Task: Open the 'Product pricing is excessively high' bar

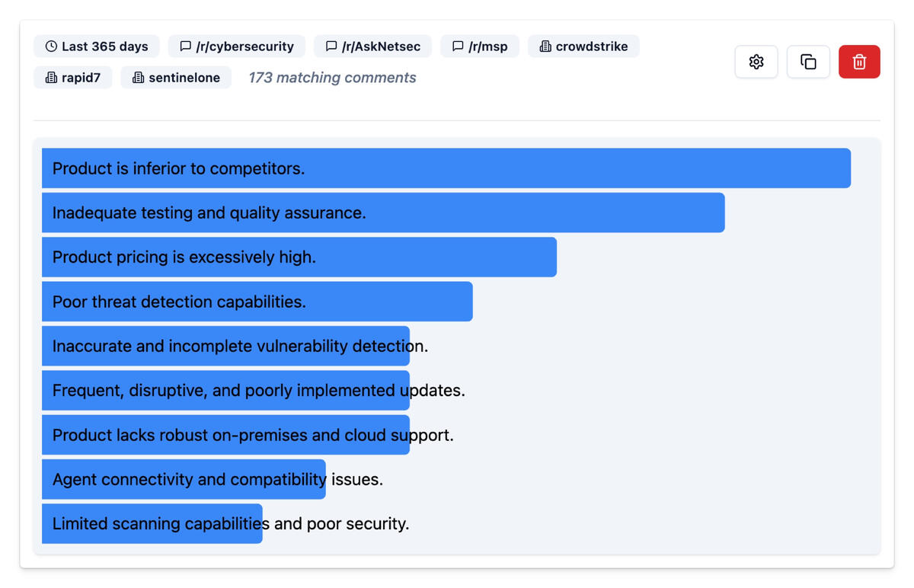Action: tap(299, 257)
